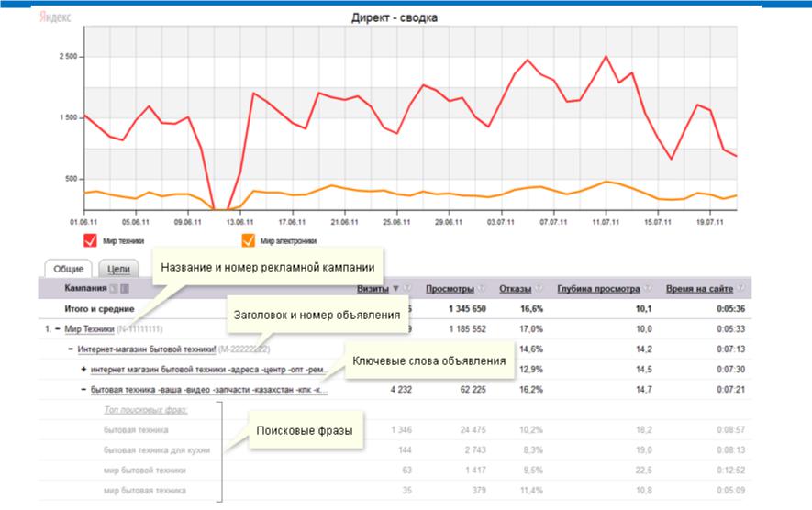Click the 0:05:36 average time value
This screenshot has height=510, width=812.
pyautogui.click(x=730, y=308)
